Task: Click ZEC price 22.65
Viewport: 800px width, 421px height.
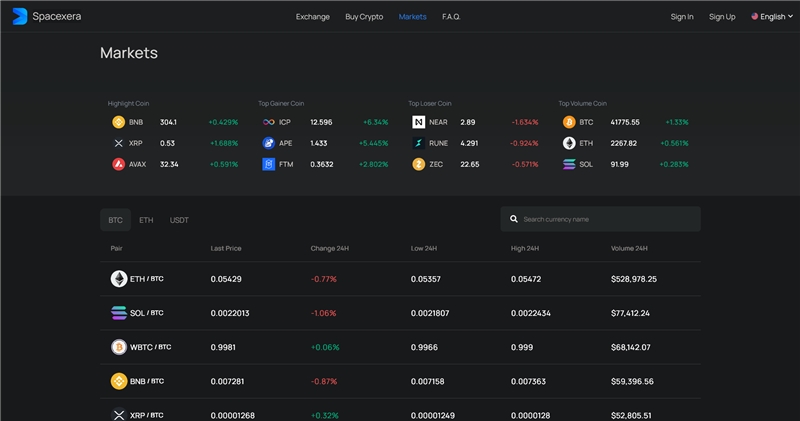Action: click(469, 164)
